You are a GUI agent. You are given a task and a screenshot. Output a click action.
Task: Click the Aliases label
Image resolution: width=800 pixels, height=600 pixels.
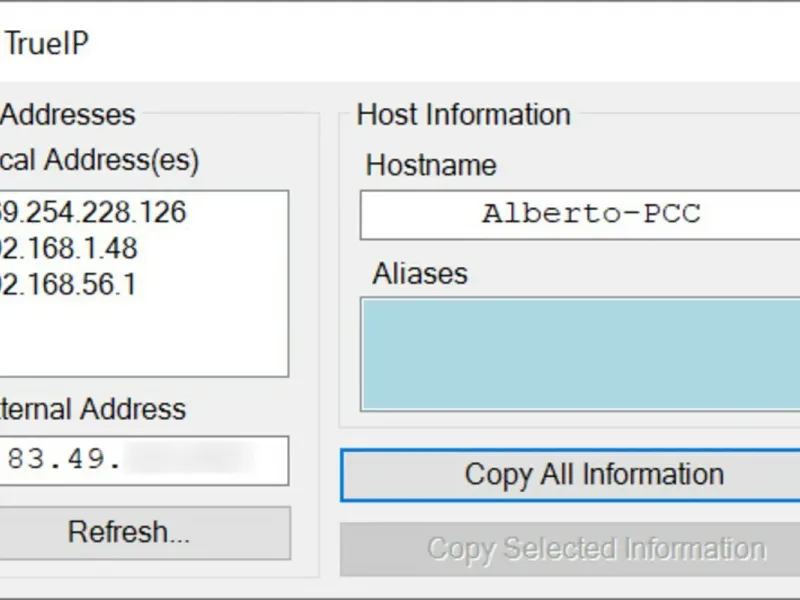click(x=420, y=273)
